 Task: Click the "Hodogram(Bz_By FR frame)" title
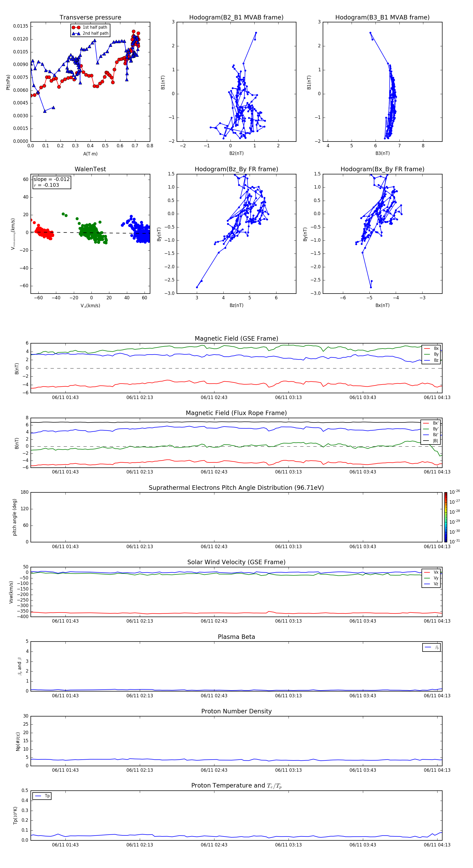click(236, 169)
